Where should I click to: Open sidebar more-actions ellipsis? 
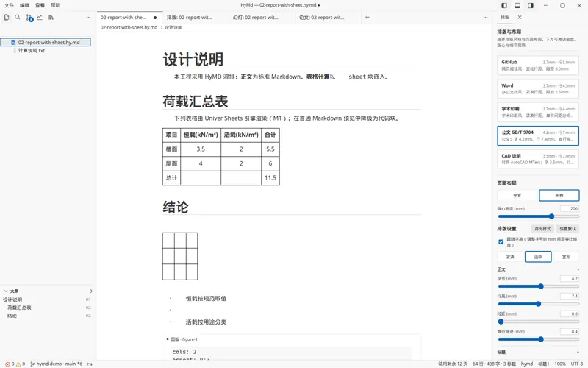pos(88,17)
